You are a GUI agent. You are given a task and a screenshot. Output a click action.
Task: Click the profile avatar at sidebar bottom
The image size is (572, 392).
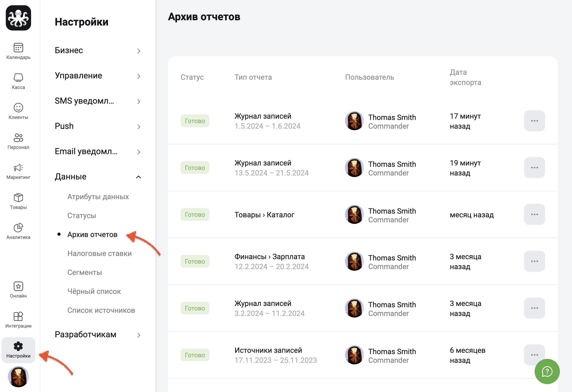coord(18,377)
